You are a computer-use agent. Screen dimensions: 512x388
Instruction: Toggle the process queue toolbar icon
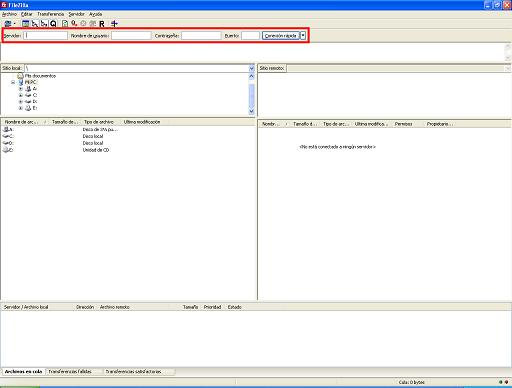tap(74, 24)
